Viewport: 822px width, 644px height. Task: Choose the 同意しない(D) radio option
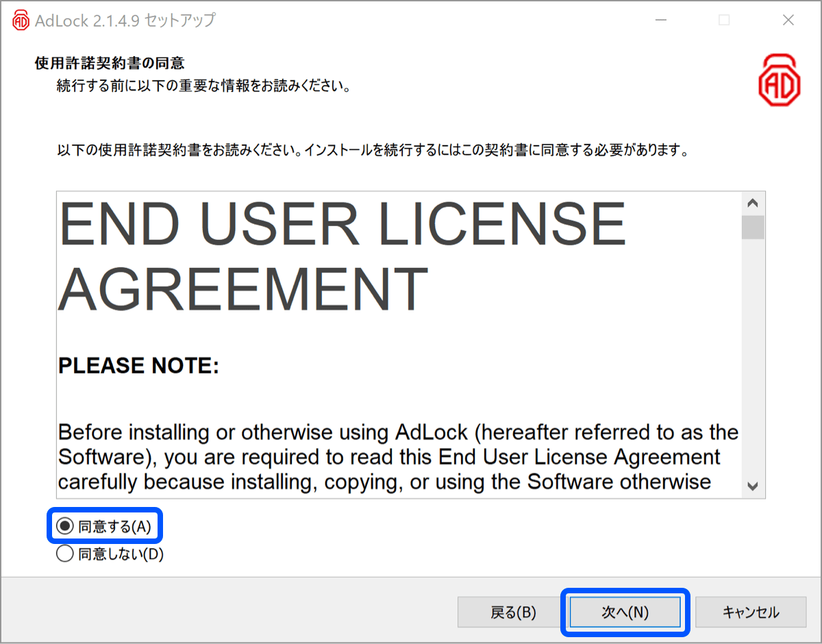(64, 554)
